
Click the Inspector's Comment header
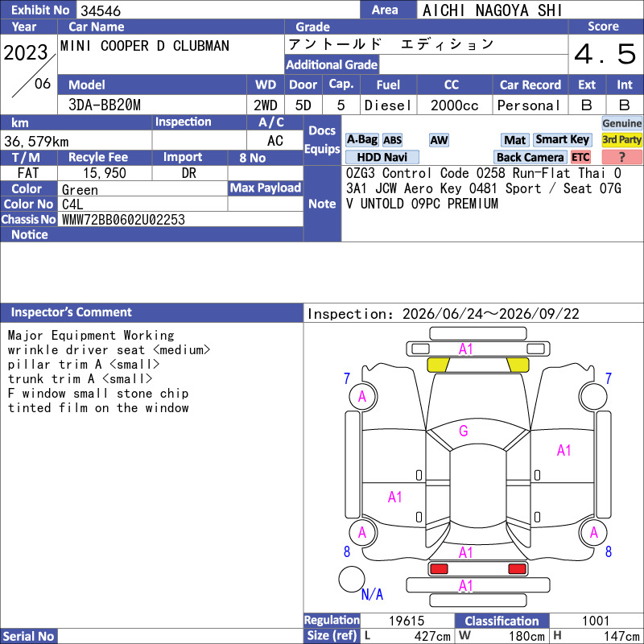[71, 312]
